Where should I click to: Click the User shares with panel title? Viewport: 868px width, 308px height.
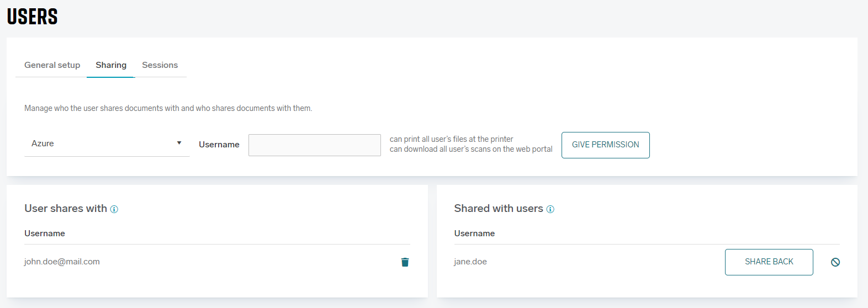click(x=66, y=209)
